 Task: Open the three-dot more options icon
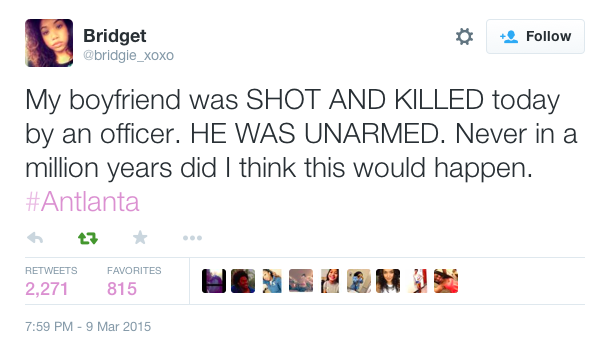tap(192, 238)
